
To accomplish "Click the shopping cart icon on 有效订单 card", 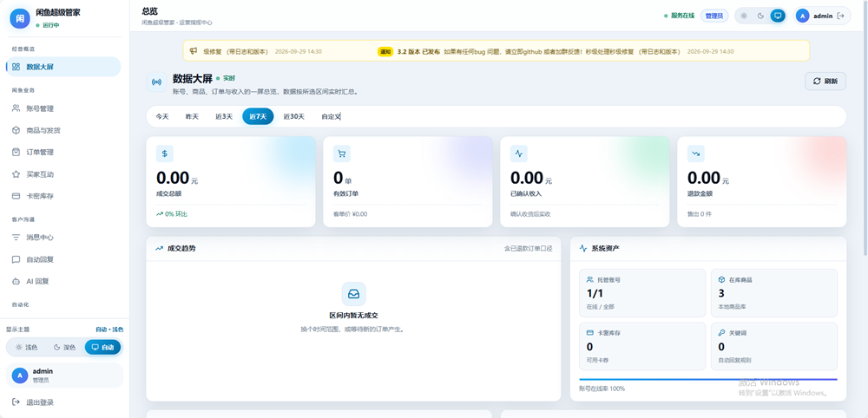I will pos(342,153).
